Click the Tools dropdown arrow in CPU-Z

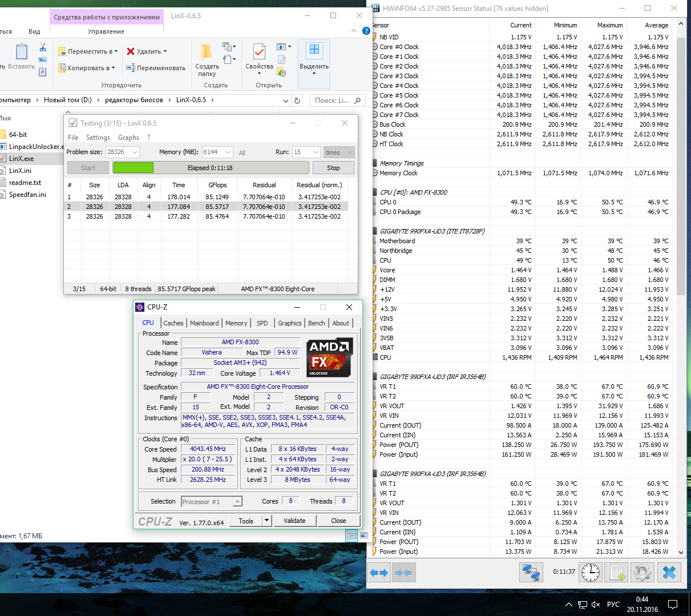coord(266,521)
